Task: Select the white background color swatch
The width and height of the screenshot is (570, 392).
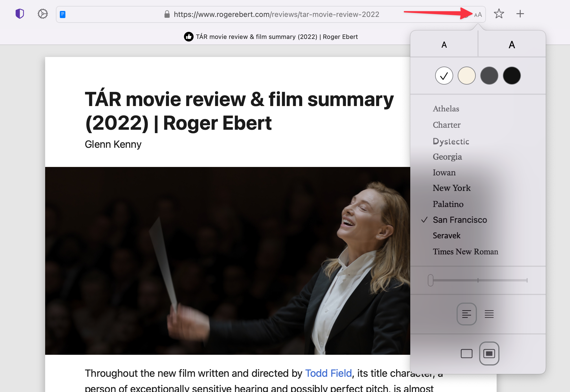Action: click(444, 75)
